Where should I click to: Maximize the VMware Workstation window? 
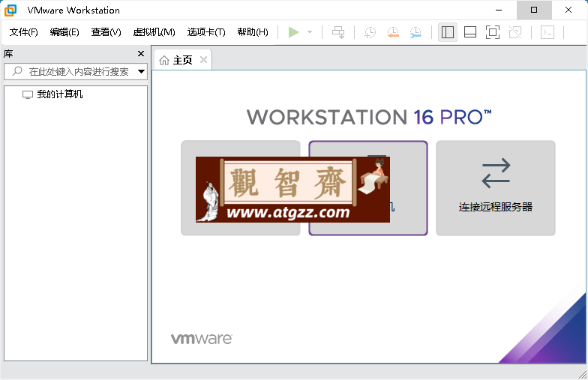point(534,10)
